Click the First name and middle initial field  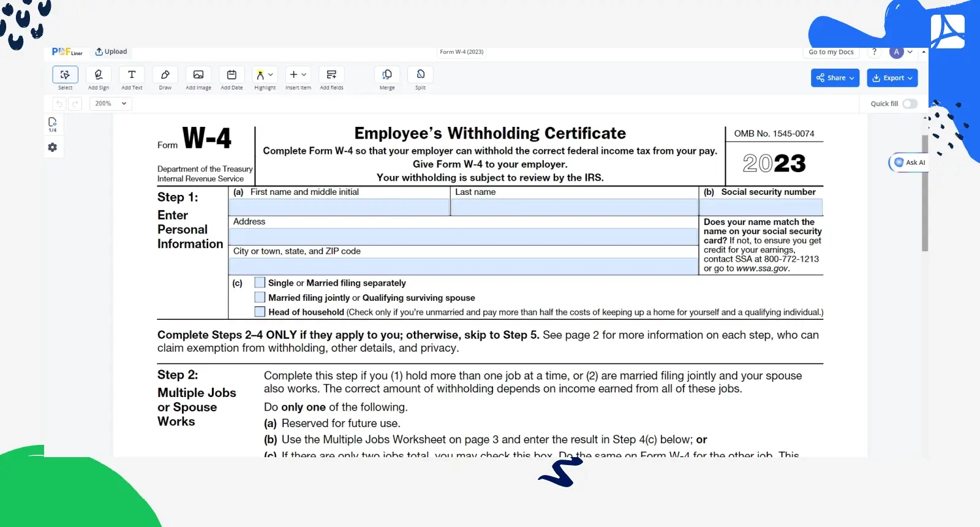tap(339, 207)
